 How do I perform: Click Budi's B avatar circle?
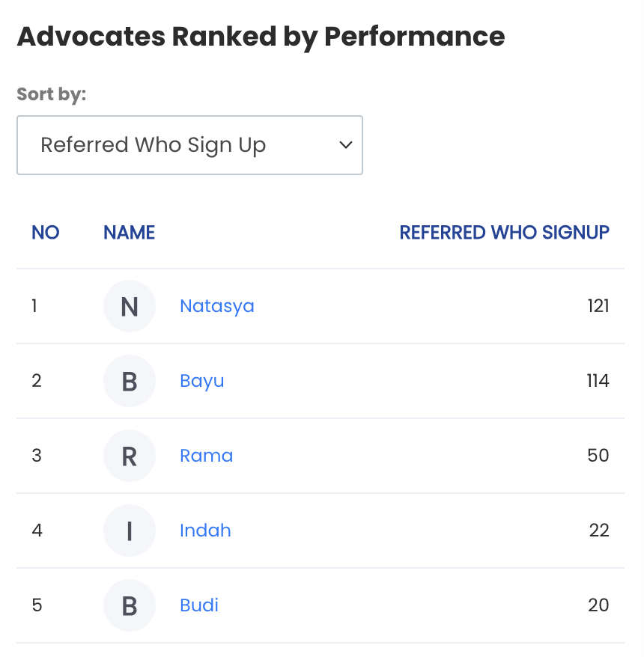pos(130,605)
